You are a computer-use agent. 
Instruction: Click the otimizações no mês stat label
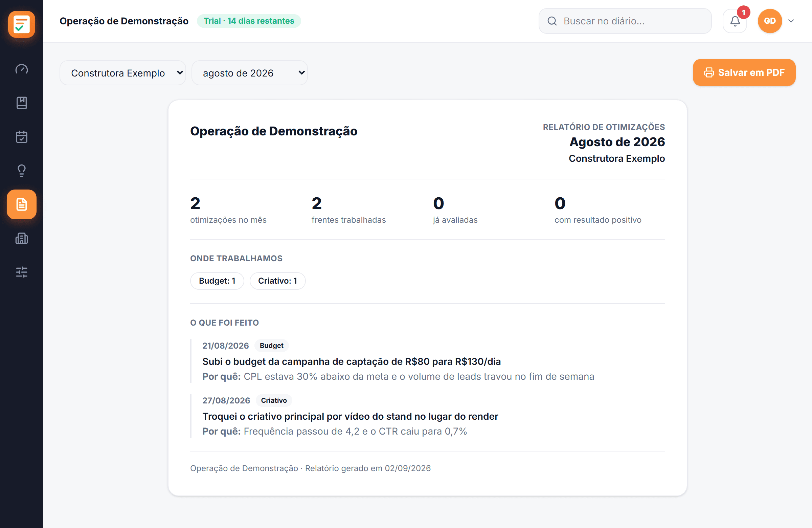tap(228, 220)
